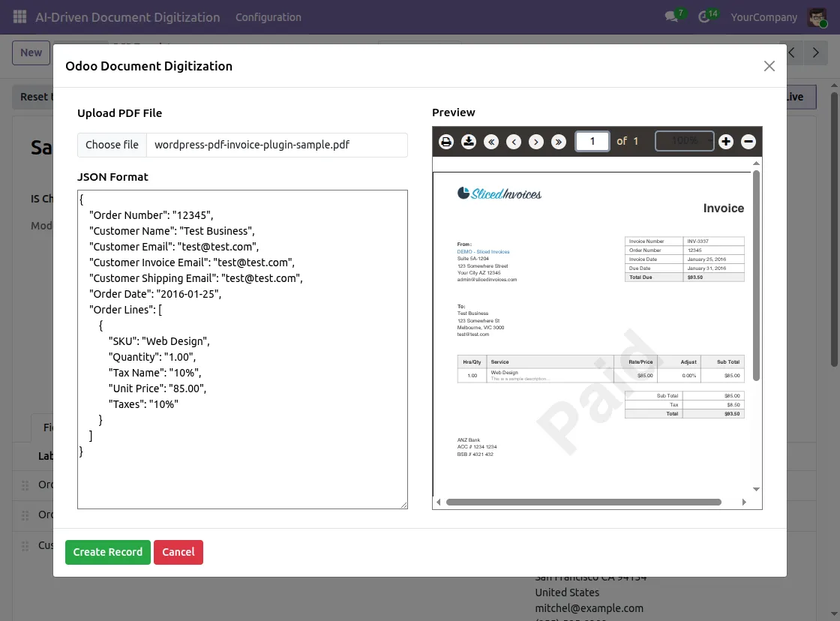Close the Odoo Document Digitization dialog

pos(769,66)
